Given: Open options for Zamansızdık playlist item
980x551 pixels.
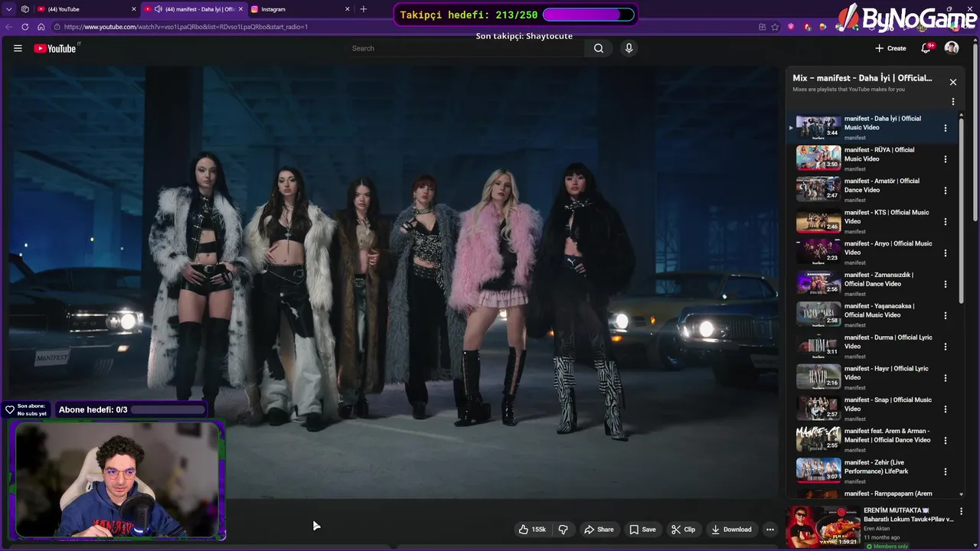Looking at the screenshot, I should pos(946,285).
